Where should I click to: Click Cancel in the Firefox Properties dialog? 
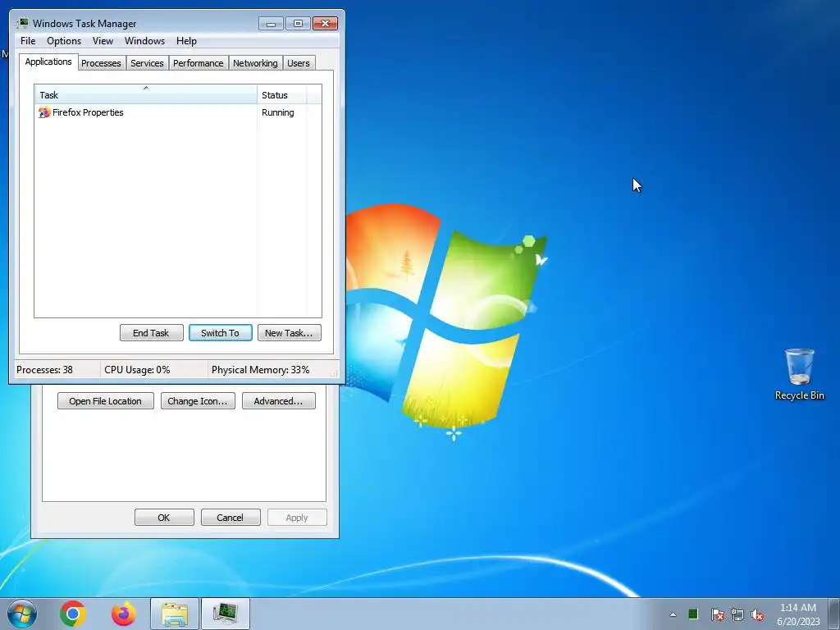pyautogui.click(x=231, y=518)
